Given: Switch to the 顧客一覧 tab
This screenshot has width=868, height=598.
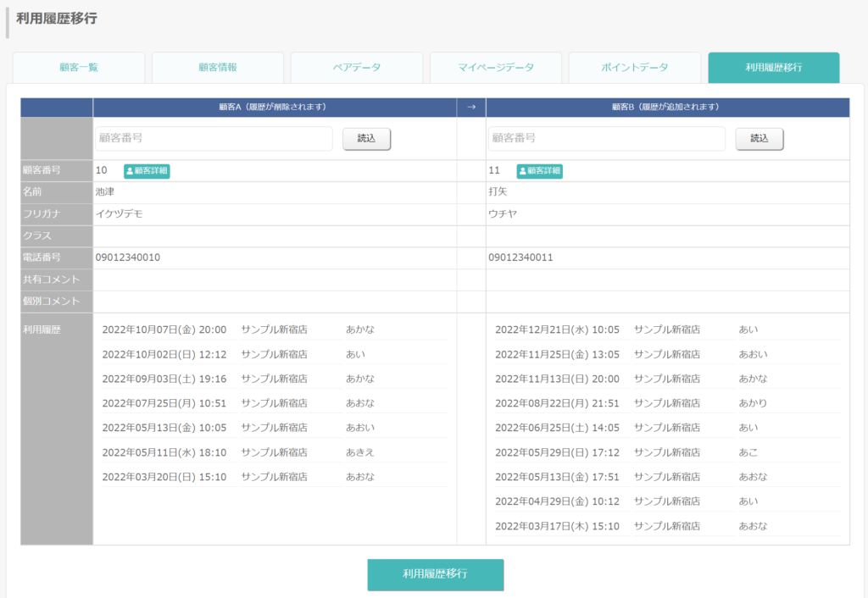Looking at the screenshot, I should click(x=79, y=68).
